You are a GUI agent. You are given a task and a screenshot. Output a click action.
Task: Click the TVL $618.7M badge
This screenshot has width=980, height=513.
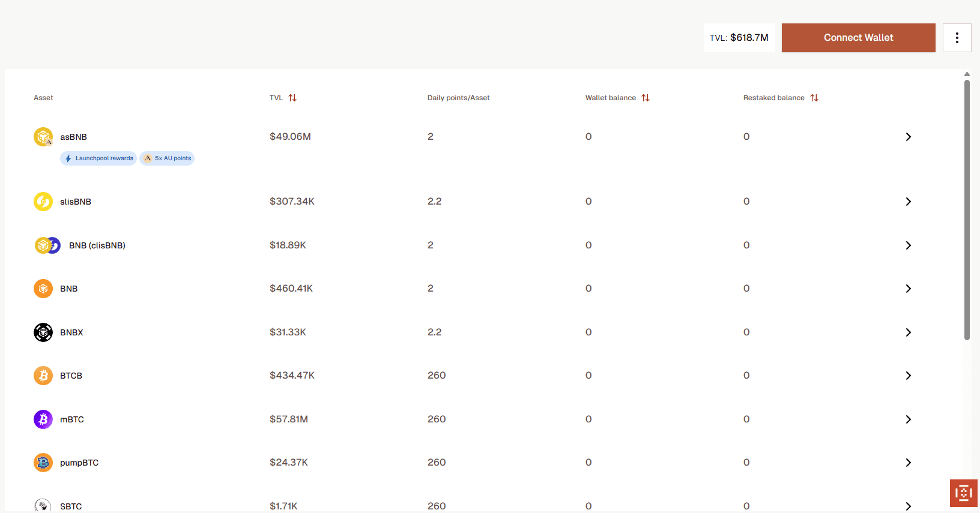click(x=739, y=38)
